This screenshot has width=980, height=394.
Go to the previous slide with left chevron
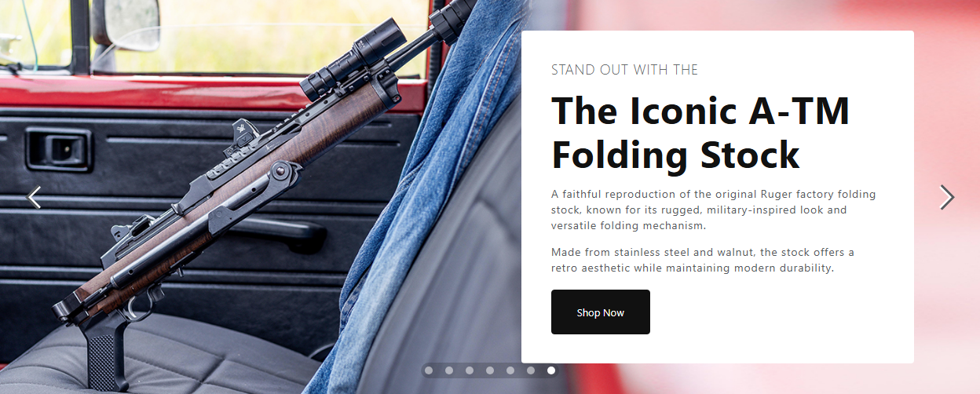coord(35,197)
